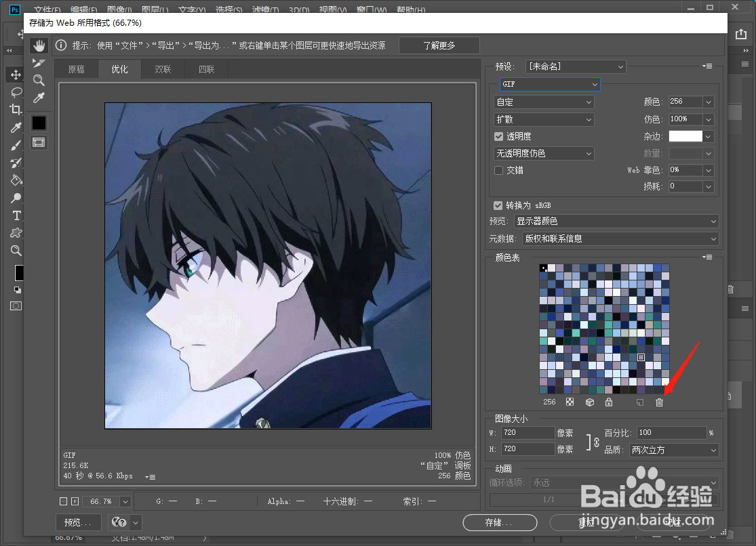Click the 预览... button
The height and width of the screenshot is (546, 756).
pyautogui.click(x=78, y=522)
